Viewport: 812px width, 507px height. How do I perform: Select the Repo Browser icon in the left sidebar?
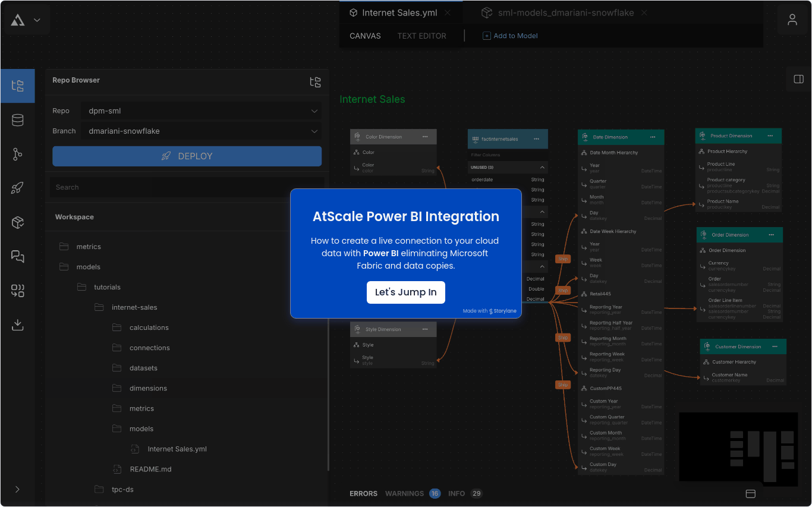[x=18, y=86]
